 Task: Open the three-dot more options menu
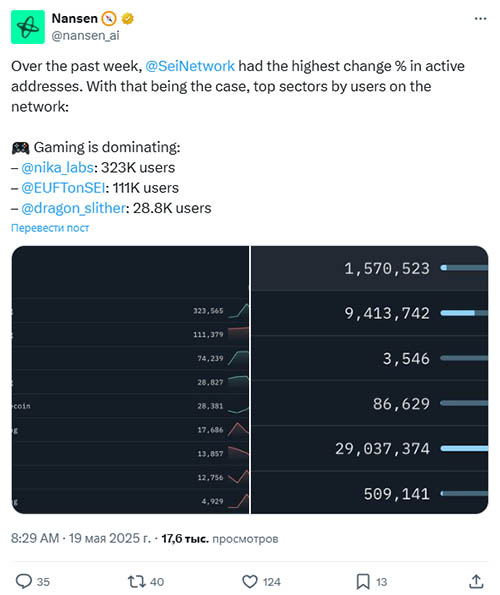click(480, 19)
